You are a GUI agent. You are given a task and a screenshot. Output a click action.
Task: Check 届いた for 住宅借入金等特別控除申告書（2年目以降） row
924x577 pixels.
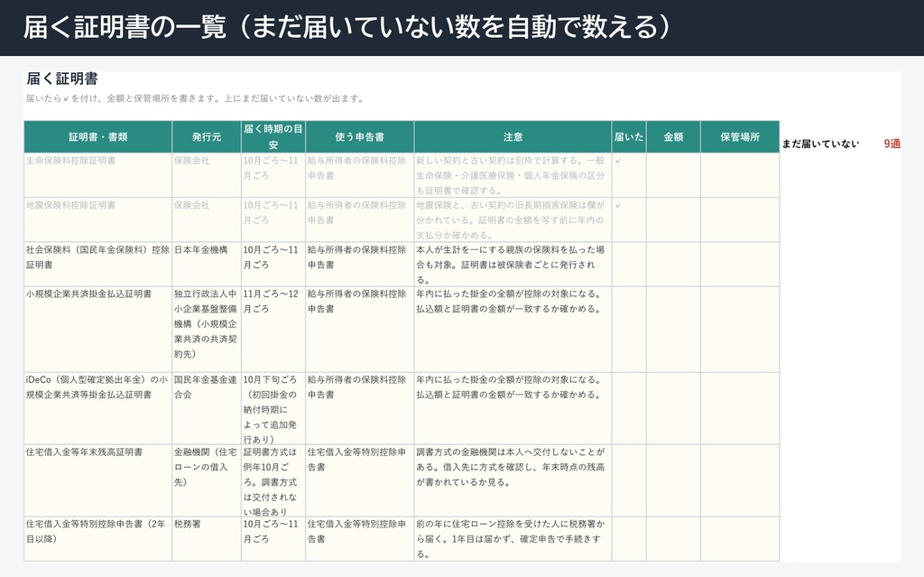[629, 539]
